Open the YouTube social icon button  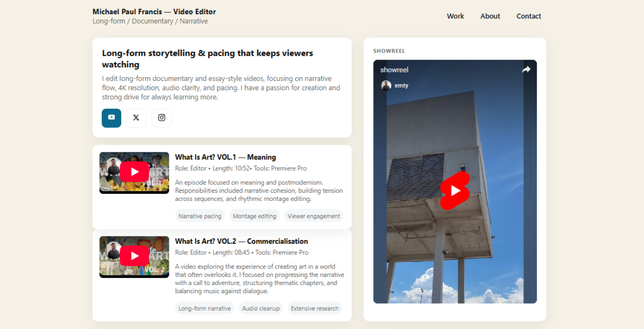111,118
